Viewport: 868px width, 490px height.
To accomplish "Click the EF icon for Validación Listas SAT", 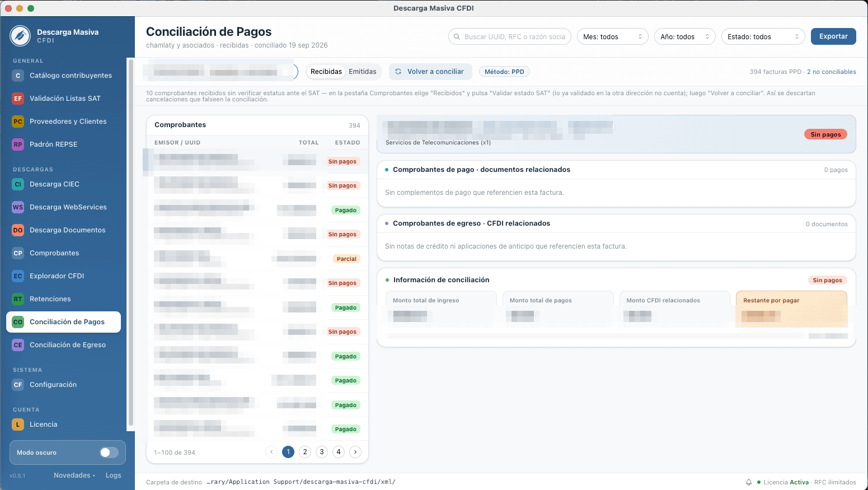I will 18,99.
